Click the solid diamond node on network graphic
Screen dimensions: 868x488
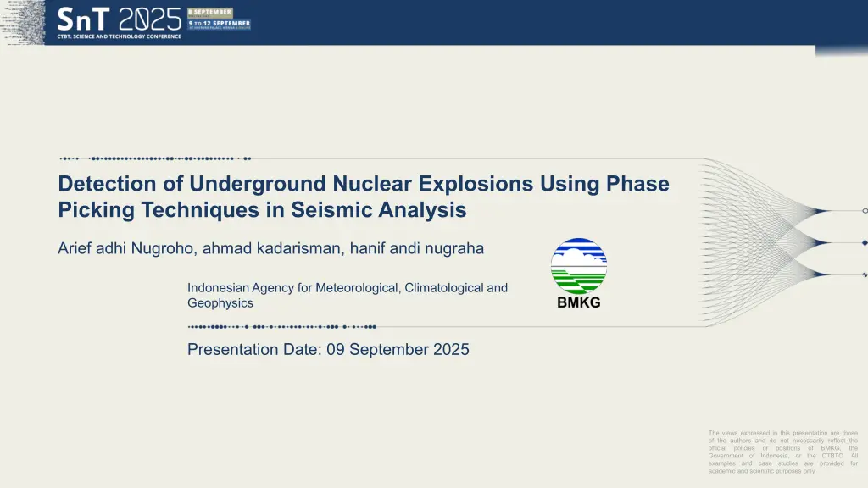click(865, 242)
